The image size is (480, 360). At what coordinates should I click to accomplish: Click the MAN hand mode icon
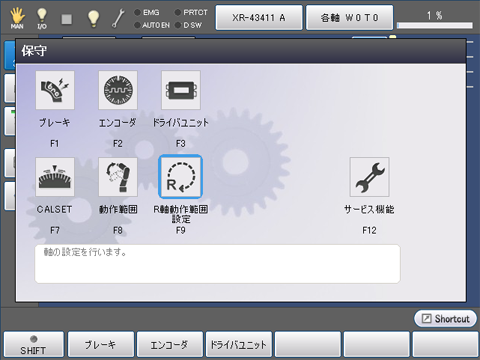pyautogui.click(x=17, y=18)
